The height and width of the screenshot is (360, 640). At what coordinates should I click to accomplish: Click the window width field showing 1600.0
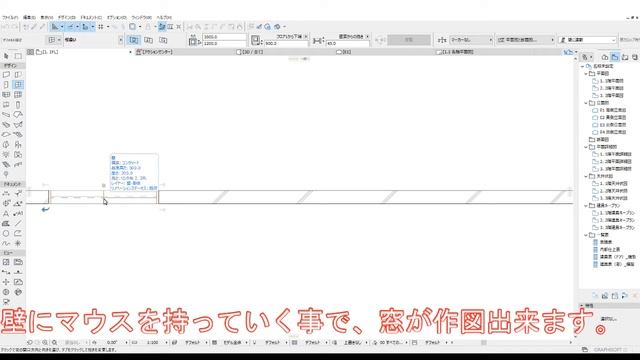pos(224,37)
